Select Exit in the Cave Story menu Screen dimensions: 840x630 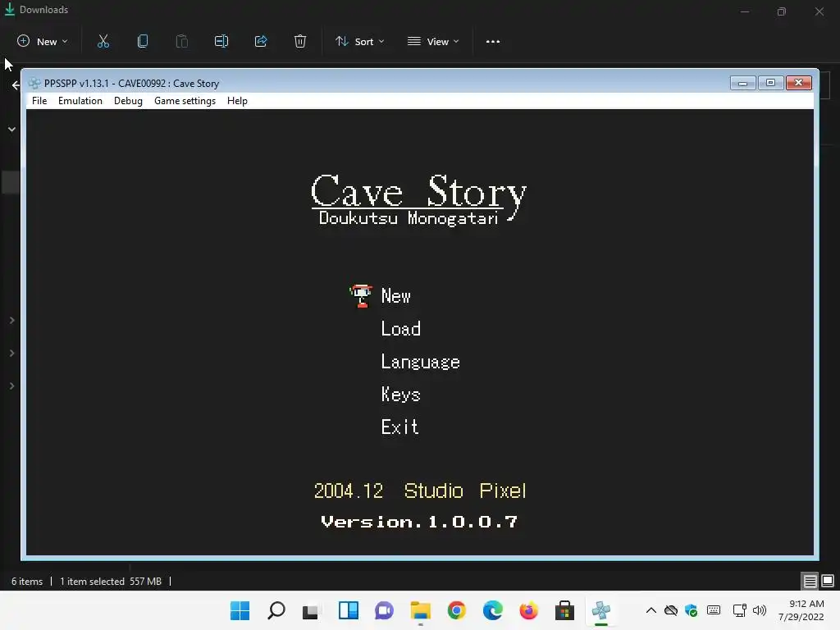[399, 427]
